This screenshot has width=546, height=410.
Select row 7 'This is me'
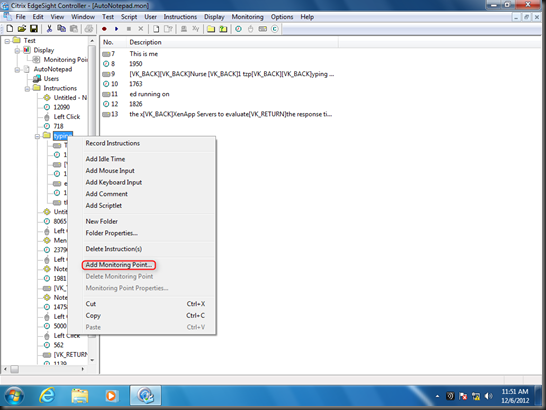pos(143,54)
